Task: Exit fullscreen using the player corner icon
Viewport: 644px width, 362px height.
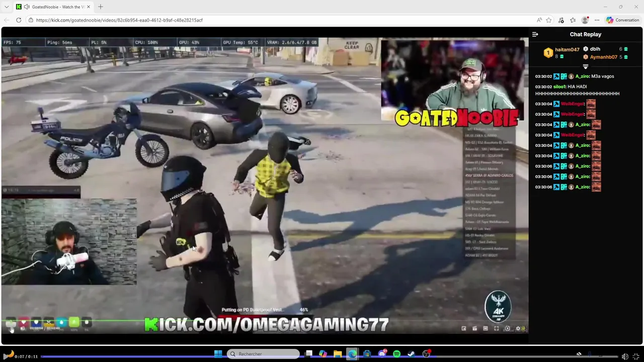Action: tap(636, 356)
